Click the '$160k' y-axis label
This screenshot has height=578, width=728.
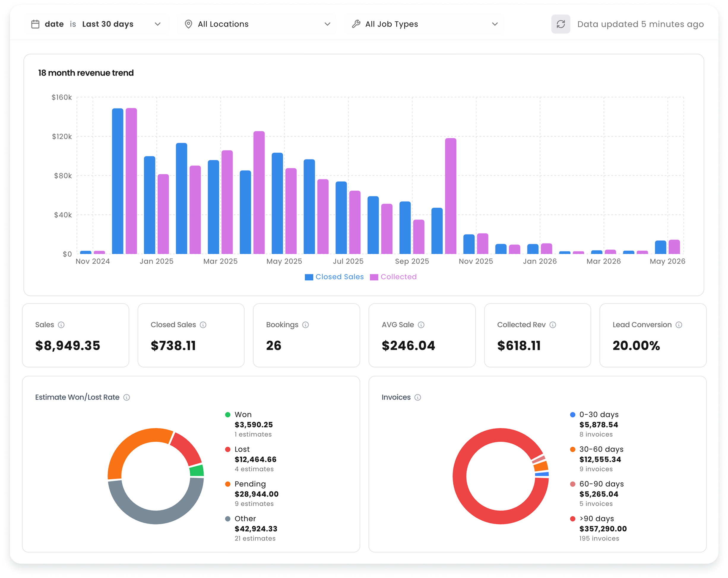tap(62, 97)
